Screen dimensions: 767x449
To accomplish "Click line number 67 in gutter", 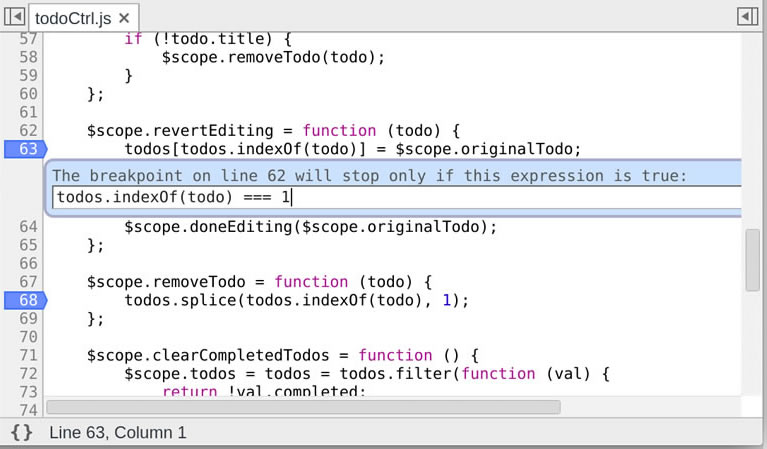I will [x=27, y=282].
